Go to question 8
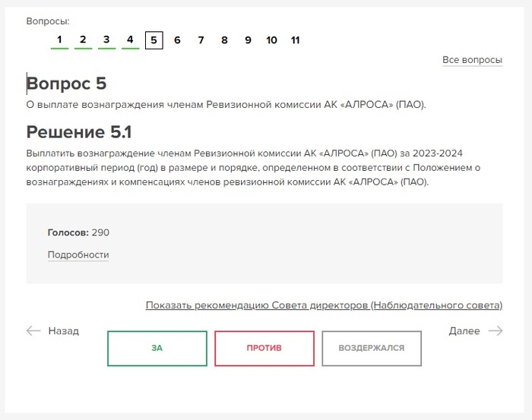This screenshot has height=420, width=532. (224, 40)
